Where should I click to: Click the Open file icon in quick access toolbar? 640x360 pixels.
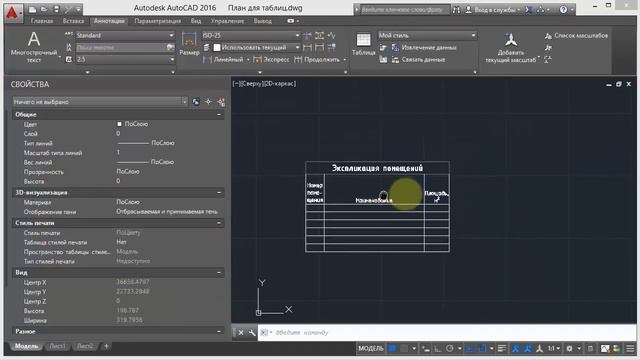pyautogui.click(x=44, y=9)
